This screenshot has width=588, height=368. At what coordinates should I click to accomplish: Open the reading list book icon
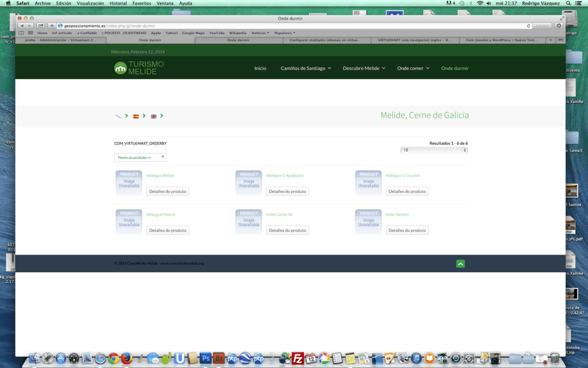(x=21, y=33)
